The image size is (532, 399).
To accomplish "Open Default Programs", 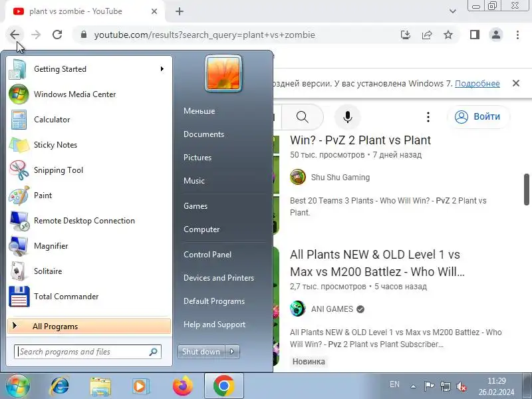I will pyautogui.click(x=214, y=301).
